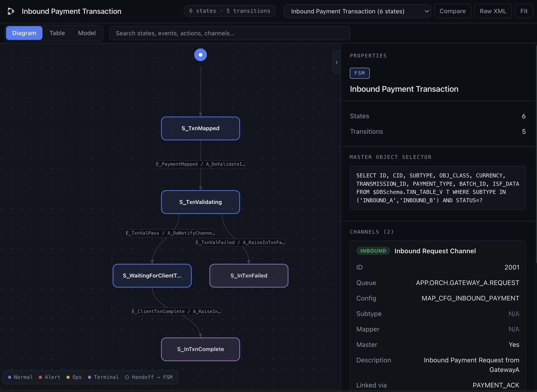The width and height of the screenshot is (537, 392).
Task: Click the FSM tag in Properties
Action: (359, 73)
